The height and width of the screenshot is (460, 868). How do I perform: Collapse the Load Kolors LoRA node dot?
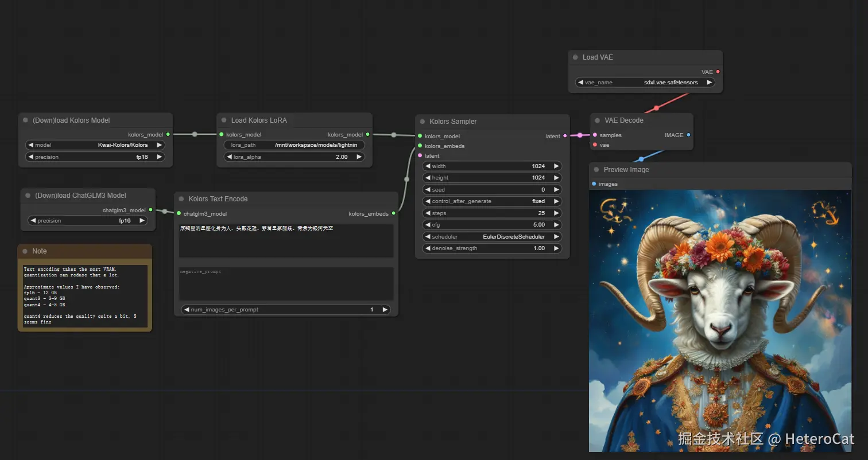(224, 120)
